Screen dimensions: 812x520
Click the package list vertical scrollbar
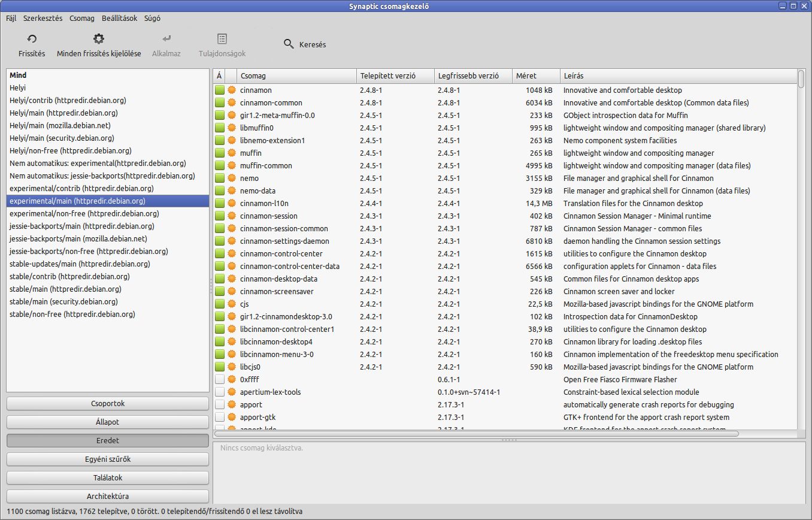click(x=801, y=79)
